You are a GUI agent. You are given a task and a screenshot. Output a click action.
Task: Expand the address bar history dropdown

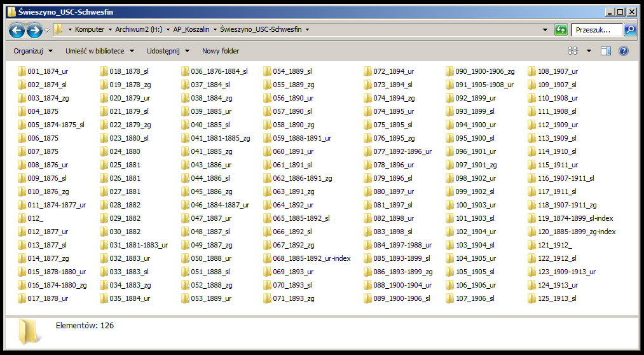click(x=545, y=30)
